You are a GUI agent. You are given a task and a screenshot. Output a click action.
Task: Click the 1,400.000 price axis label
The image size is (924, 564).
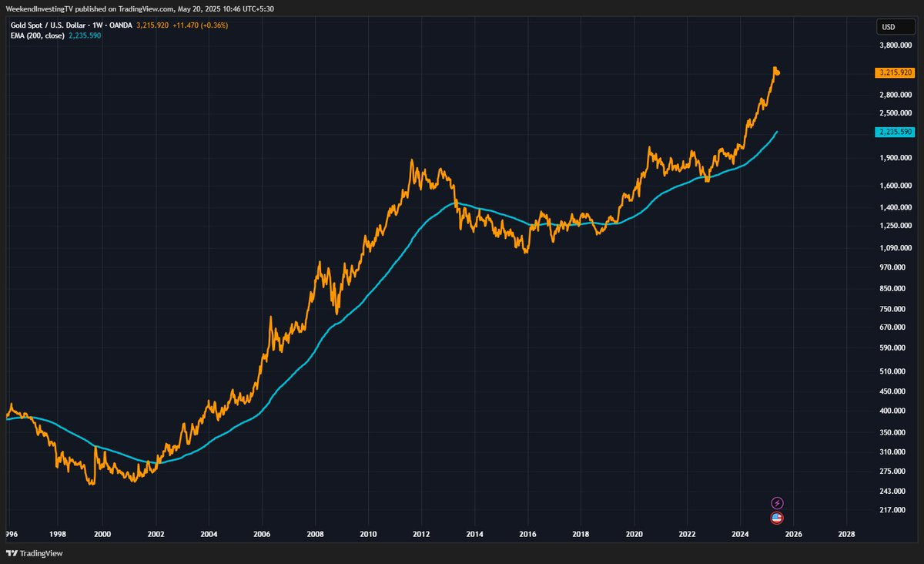point(896,207)
